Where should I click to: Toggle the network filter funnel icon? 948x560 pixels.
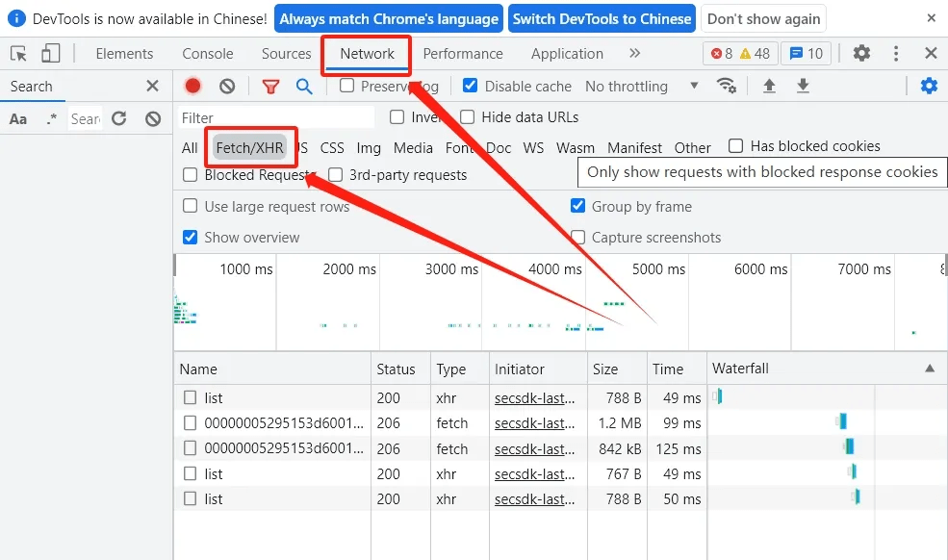coord(270,86)
